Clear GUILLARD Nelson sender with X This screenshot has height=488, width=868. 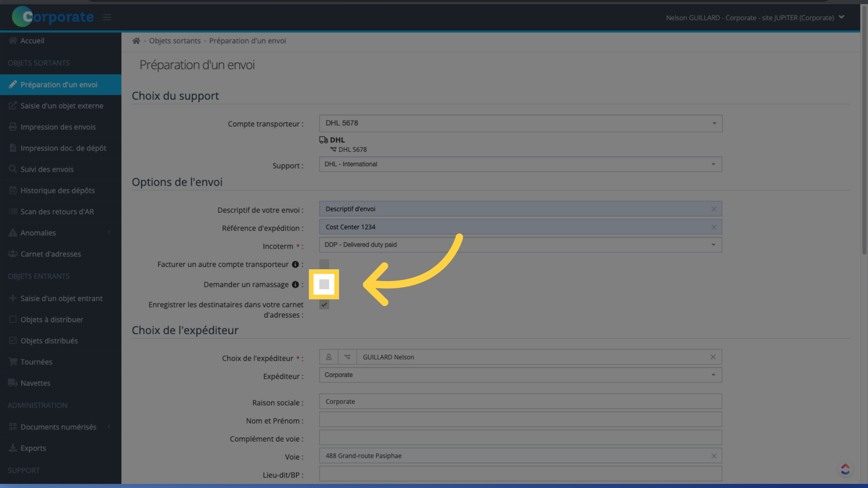(713, 357)
